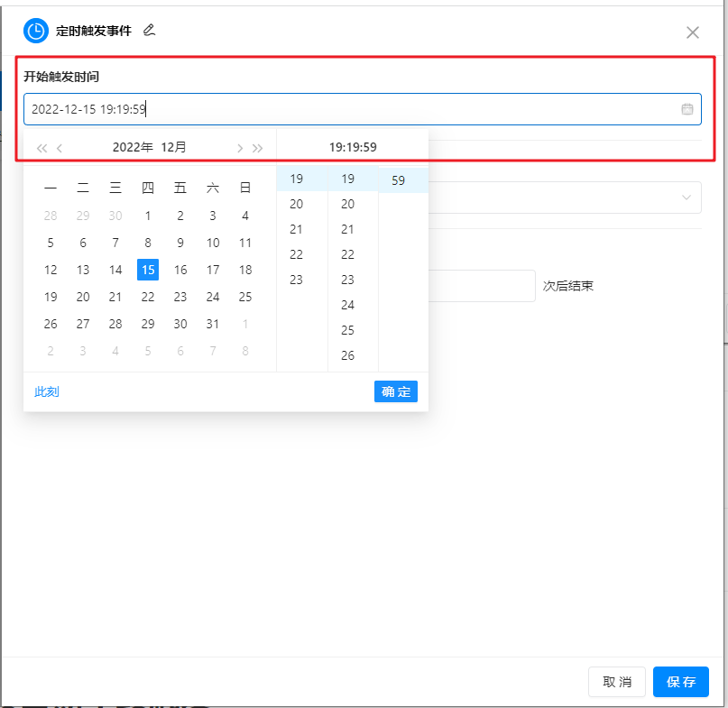Click the calendar icon in date field
728x708 pixels.
coord(687,109)
